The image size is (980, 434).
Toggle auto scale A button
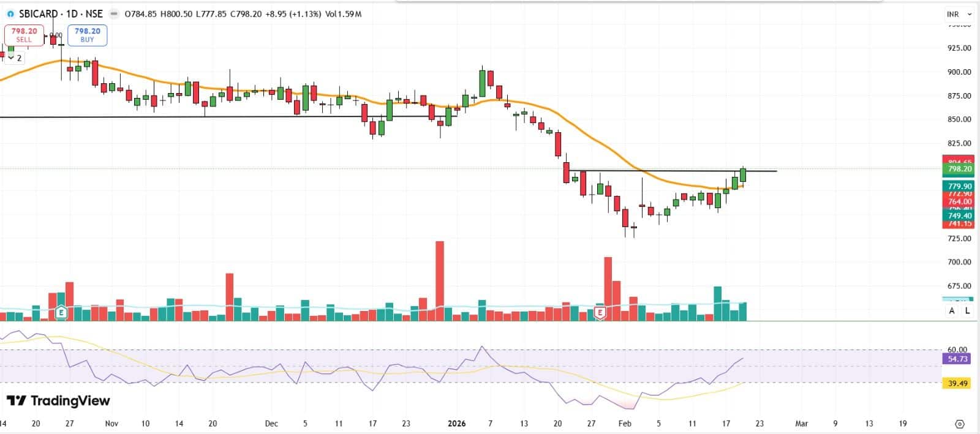(952, 311)
